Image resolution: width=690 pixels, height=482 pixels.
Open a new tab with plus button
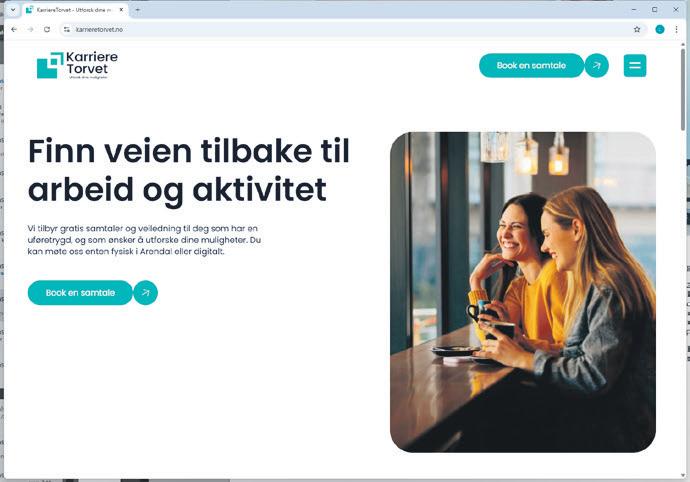(x=137, y=10)
